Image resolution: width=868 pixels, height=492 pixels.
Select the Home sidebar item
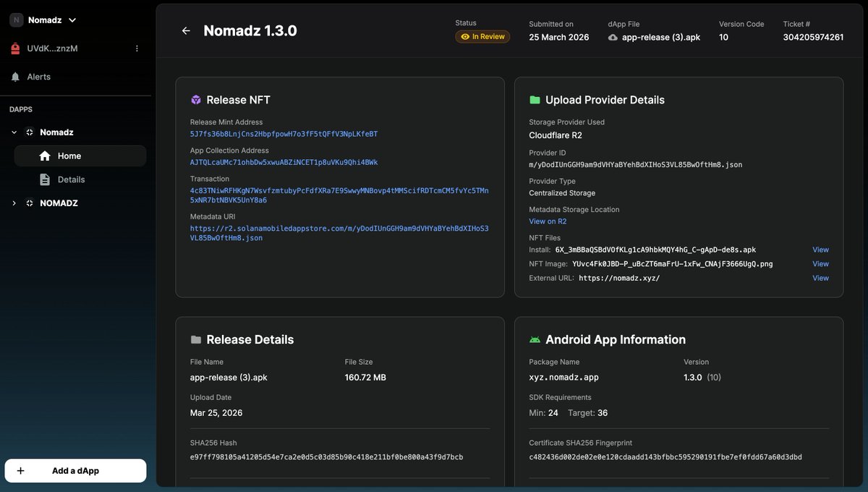(80, 156)
